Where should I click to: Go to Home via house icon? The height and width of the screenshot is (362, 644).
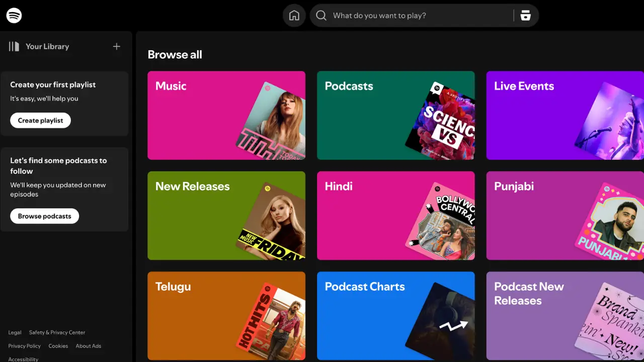294,16
